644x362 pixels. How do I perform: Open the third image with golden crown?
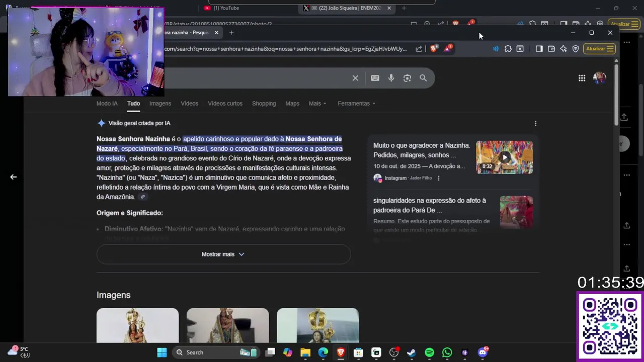[318, 326]
